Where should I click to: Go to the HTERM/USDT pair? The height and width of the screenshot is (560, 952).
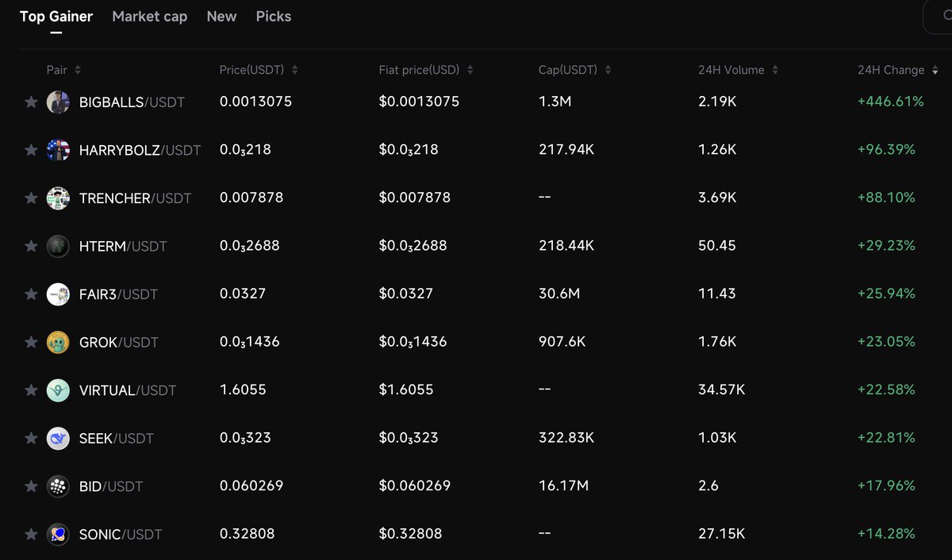[123, 246]
